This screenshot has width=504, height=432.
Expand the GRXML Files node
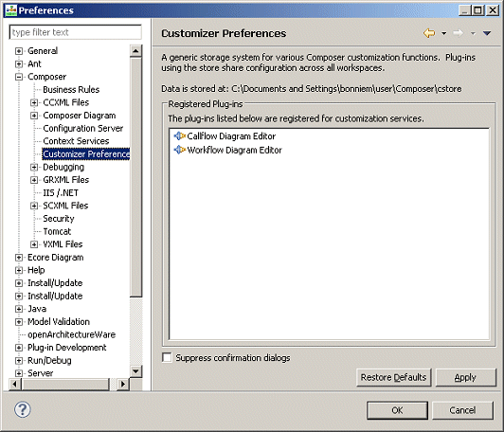click(x=34, y=180)
